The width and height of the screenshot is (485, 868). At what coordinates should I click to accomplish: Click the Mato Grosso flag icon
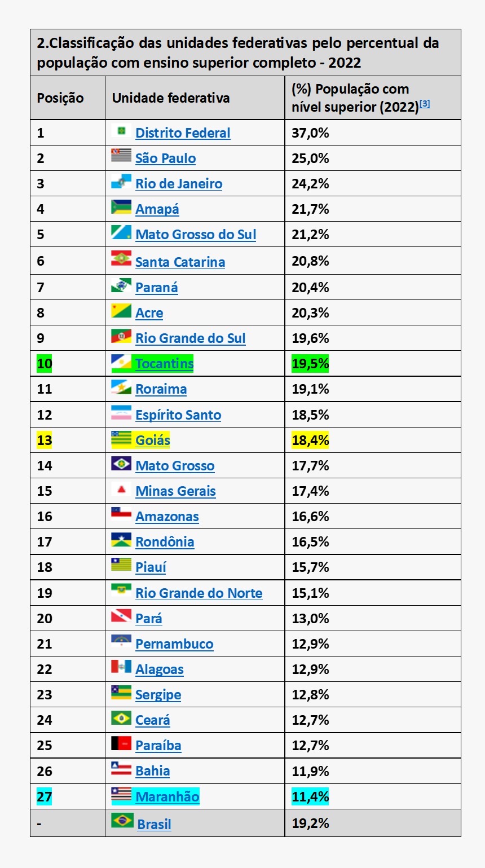coord(121,464)
